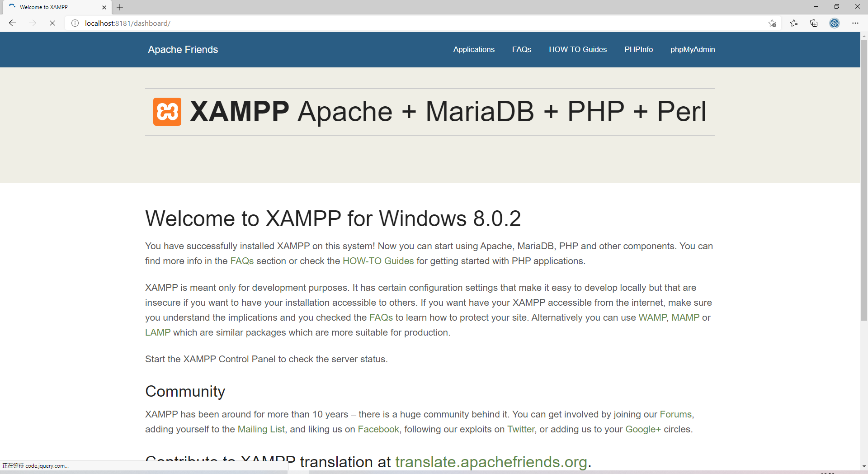Click the orange XAMPP logo icon
This screenshot has width=868, height=474.
coord(167,111)
